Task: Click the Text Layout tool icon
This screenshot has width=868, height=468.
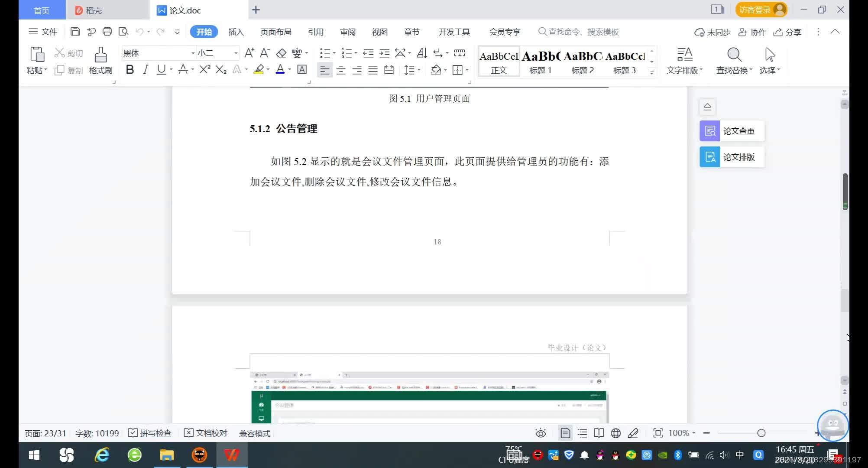Action: point(685,55)
